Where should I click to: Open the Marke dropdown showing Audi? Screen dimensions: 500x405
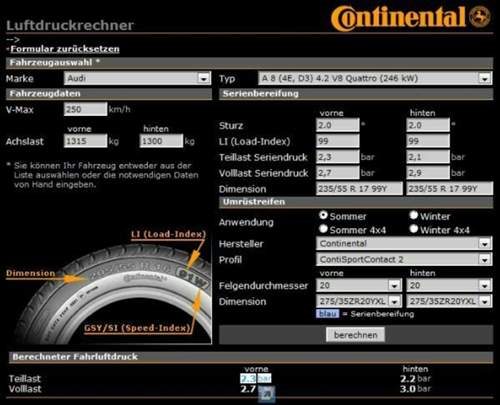coord(137,78)
